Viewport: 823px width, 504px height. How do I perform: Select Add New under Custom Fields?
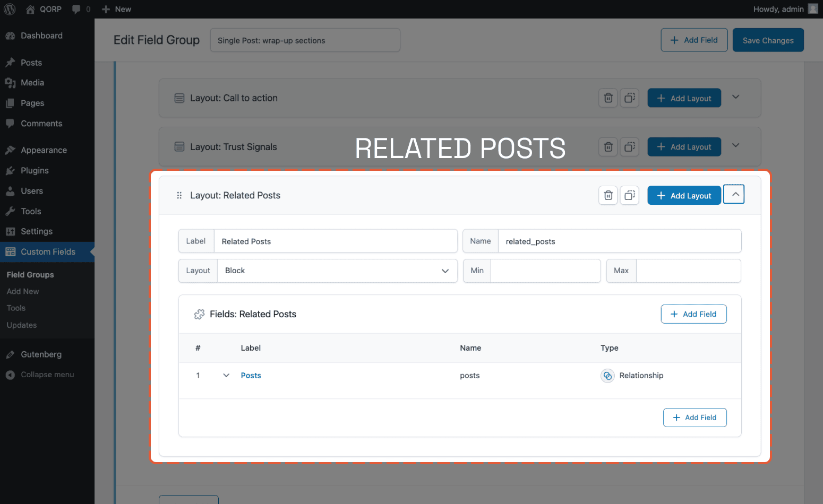tap(22, 291)
